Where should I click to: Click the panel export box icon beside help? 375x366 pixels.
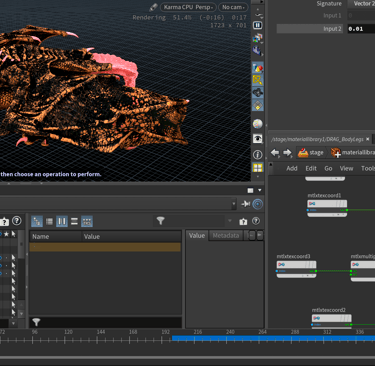pyautogui.click(x=243, y=221)
